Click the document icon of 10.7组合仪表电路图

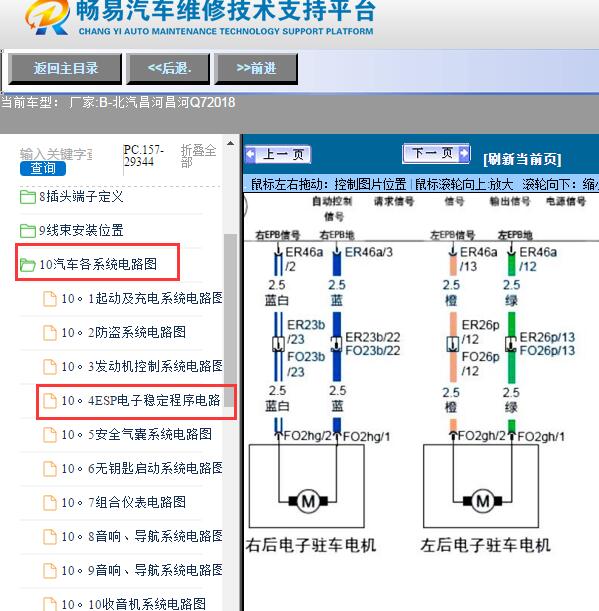(49, 503)
